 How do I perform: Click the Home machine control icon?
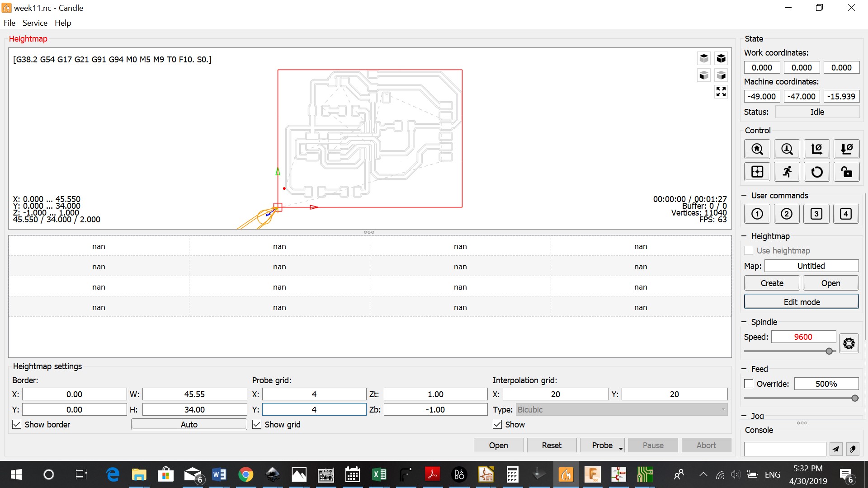coord(757,149)
